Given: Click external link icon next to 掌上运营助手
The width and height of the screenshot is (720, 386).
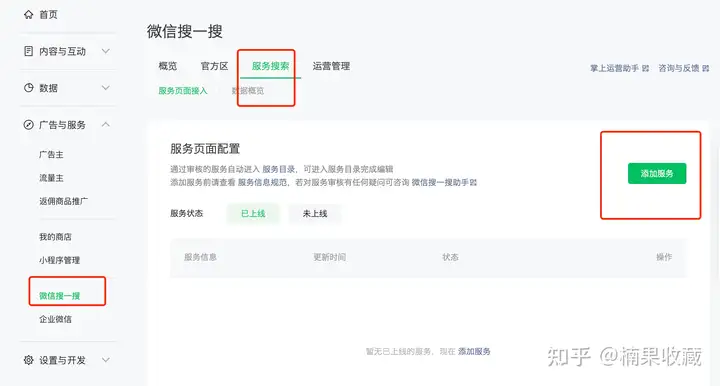Looking at the screenshot, I should pyautogui.click(x=646, y=68).
